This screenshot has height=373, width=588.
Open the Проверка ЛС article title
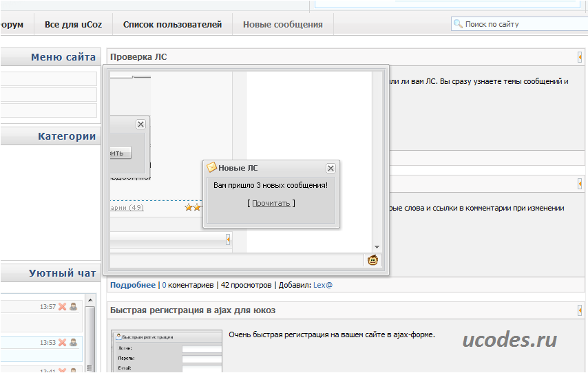pos(138,57)
